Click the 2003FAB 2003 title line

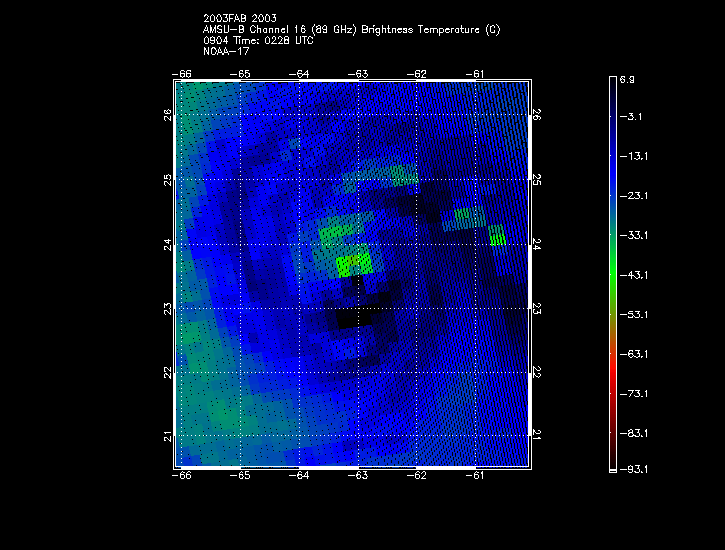239,19
